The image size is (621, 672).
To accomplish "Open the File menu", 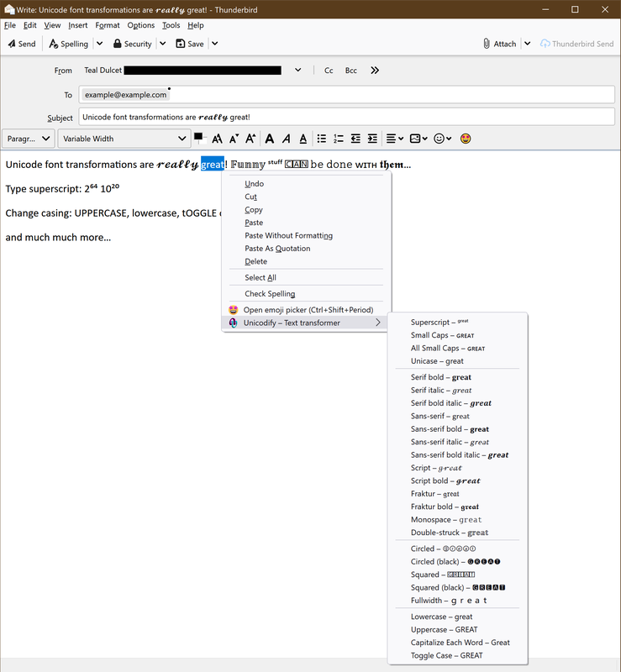I will pos(10,25).
